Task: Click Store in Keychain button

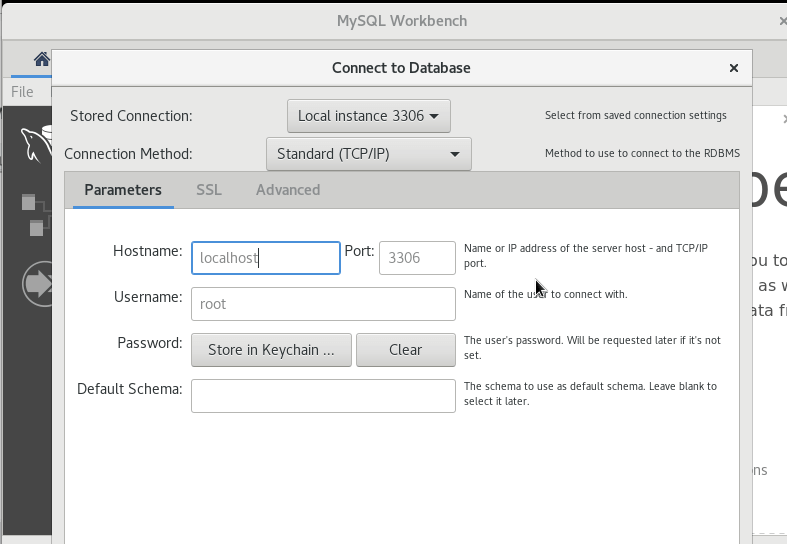Action: point(271,350)
